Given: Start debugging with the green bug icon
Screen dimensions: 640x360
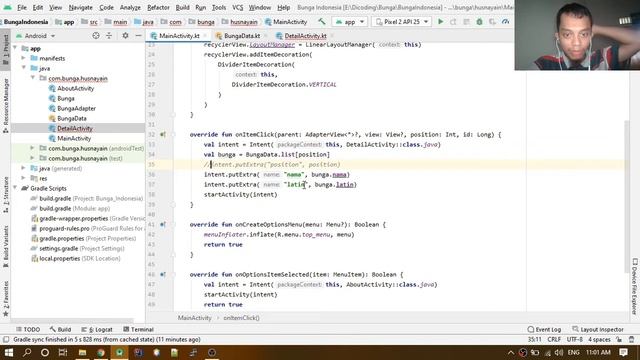Looking at the screenshot, I should tap(479, 22).
